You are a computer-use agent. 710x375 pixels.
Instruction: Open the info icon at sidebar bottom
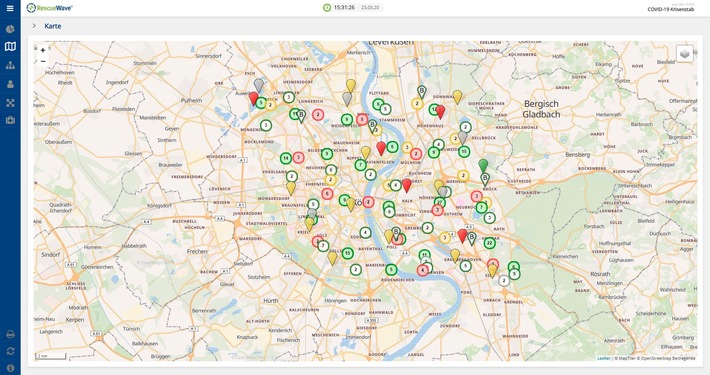coord(10,368)
